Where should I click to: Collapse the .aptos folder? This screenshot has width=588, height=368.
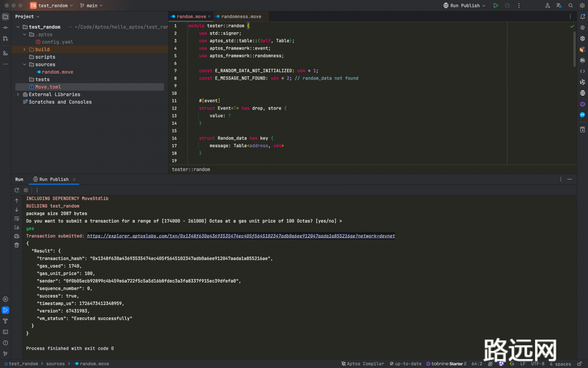[24, 34]
